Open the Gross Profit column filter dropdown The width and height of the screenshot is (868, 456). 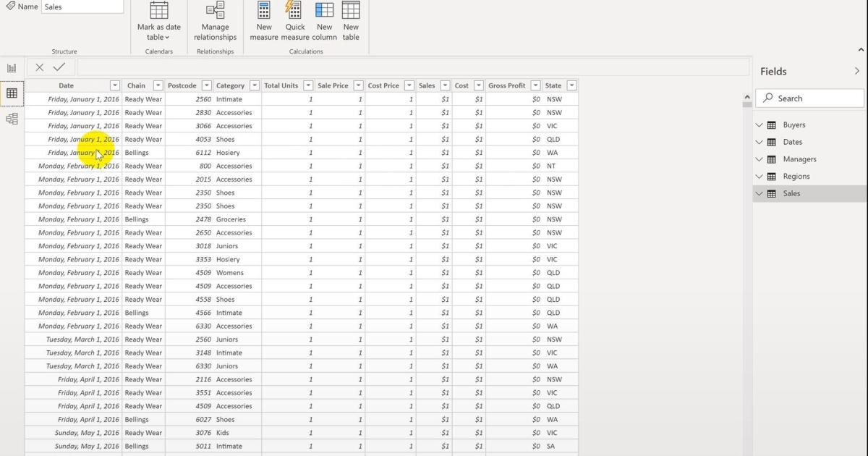click(535, 85)
